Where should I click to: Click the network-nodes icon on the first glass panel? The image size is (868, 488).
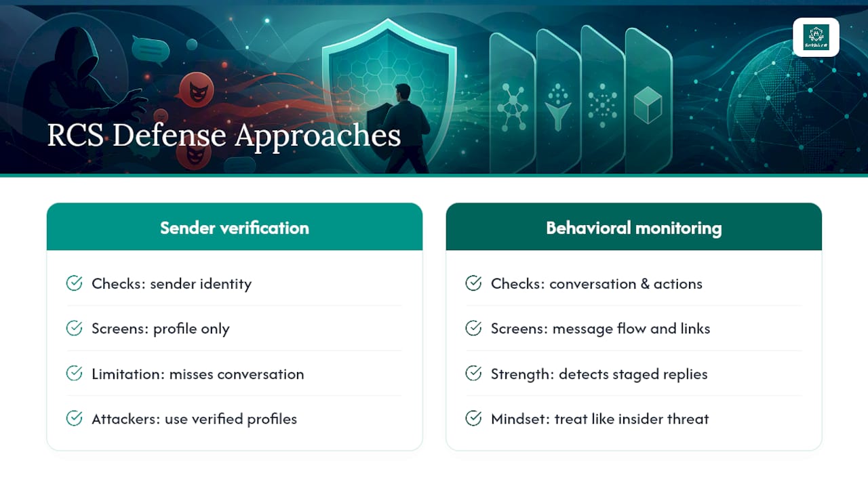513,107
